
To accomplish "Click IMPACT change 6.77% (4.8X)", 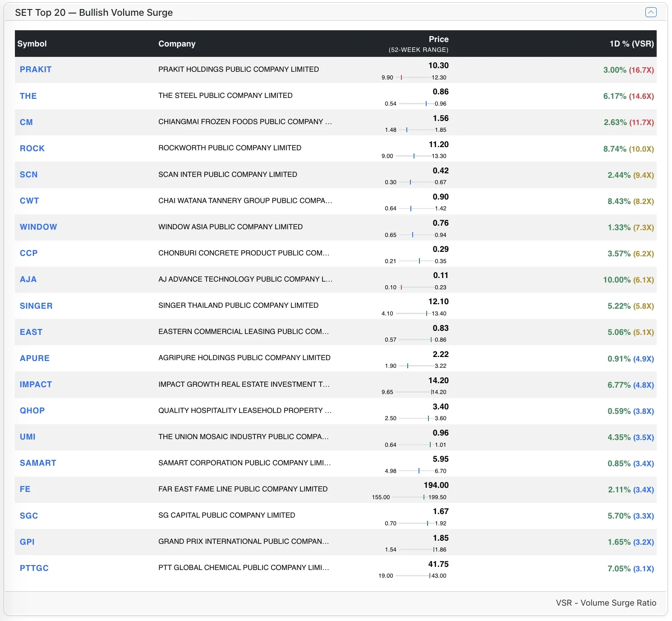I will [631, 385].
